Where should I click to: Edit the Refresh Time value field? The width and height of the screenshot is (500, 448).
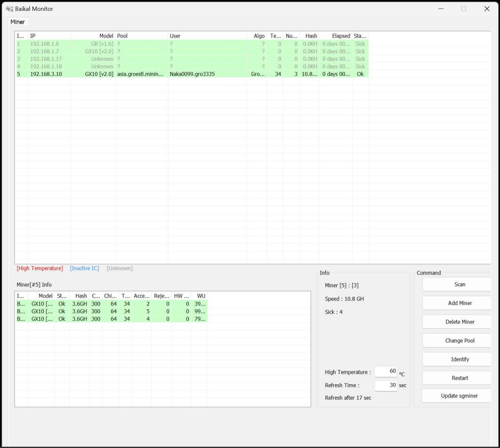point(386,385)
